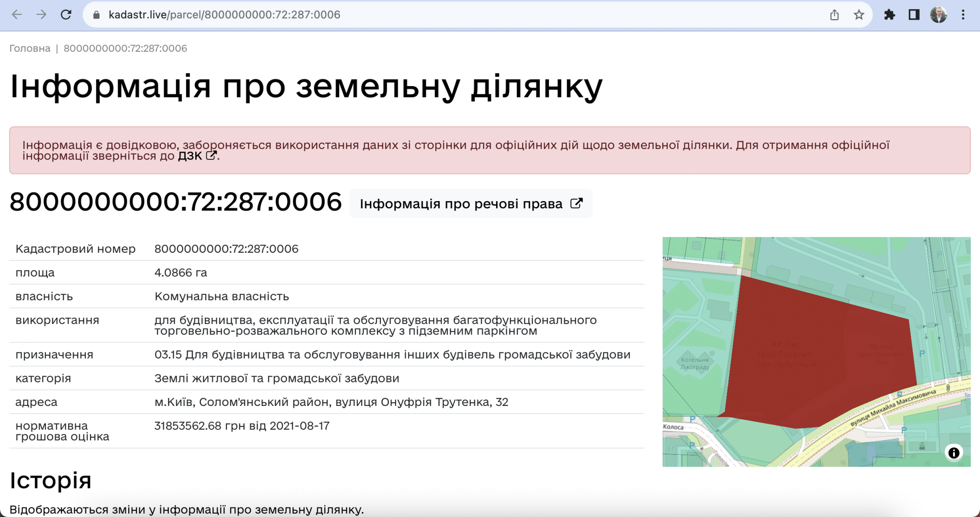The height and width of the screenshot is (517, 980).
Task: Click the address row value
Action: tap(331, 402)
